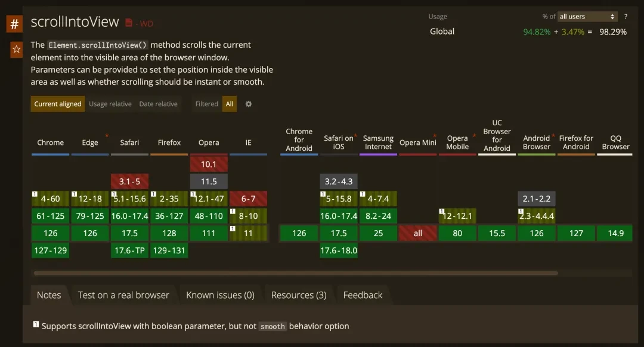This screenshot has width=644, height=347.
Task: Open the Known issues (0) tab
Action: pos(220,295)
